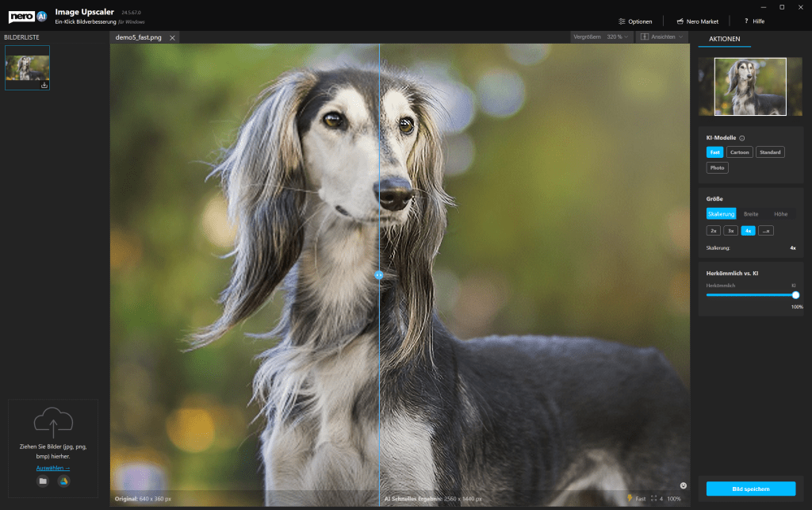This screenshot has width=812, height=510.
Task: Click the Herkömmlich vs. KI slider handle
Action: (x=795, y=295)
